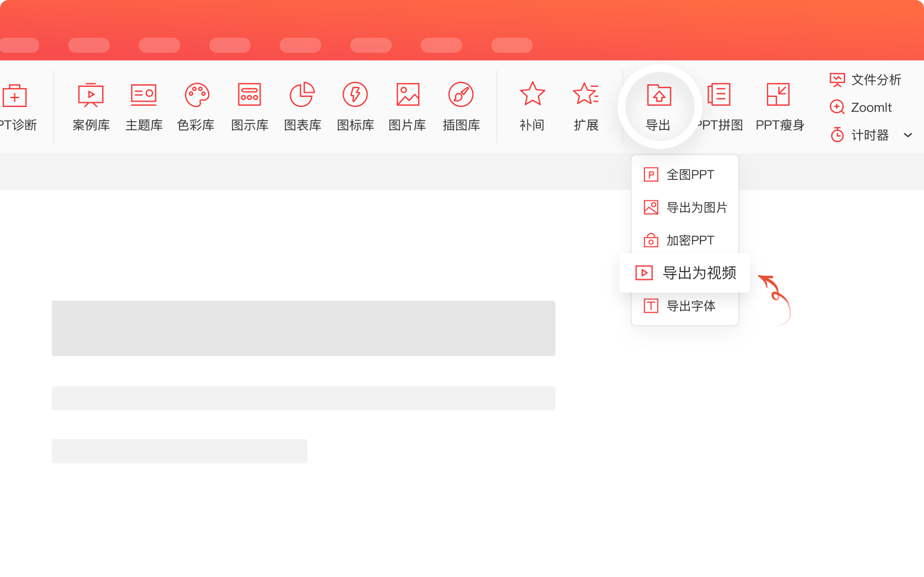The height and width of the screenshot is (577, 924).
Task: Open the 图表库 chart library
Action: coord(303,107)
